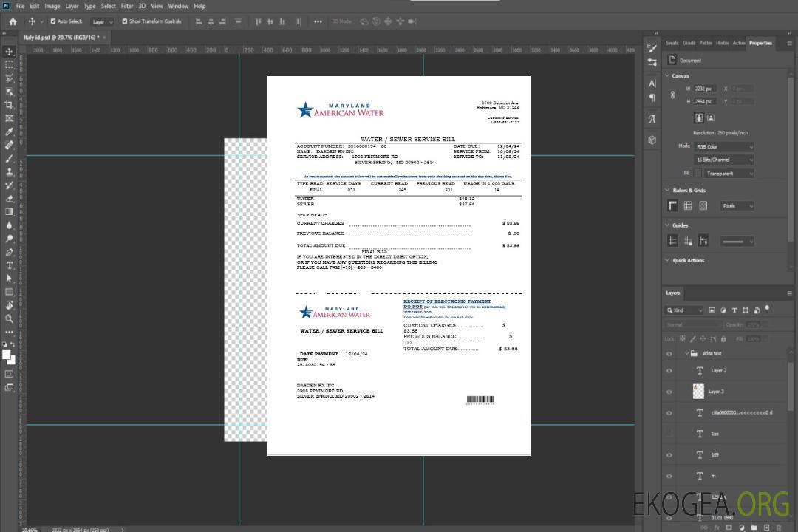Open the guide line style dropdown
This screenshot has height=532, width=798.
point(737,242)
